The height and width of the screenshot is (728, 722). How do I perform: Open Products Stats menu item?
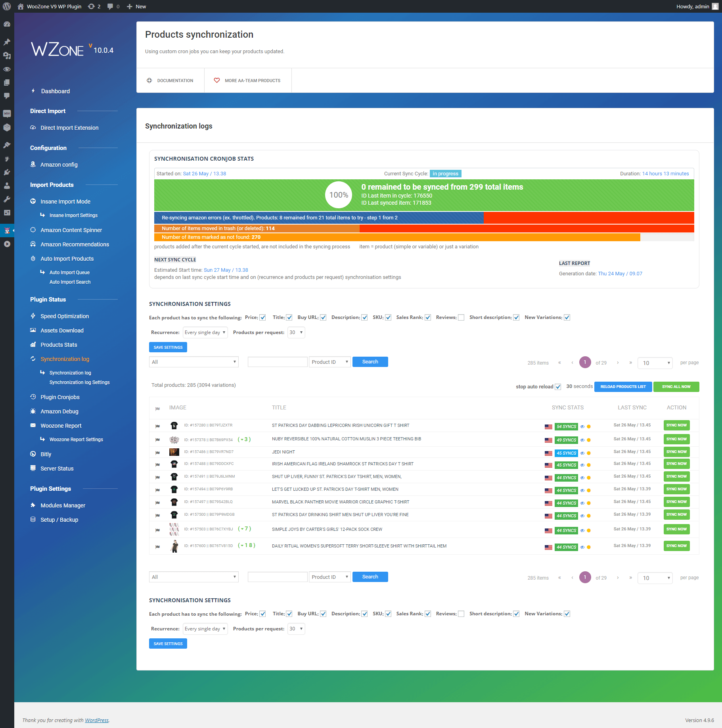[x=59, y=345]
